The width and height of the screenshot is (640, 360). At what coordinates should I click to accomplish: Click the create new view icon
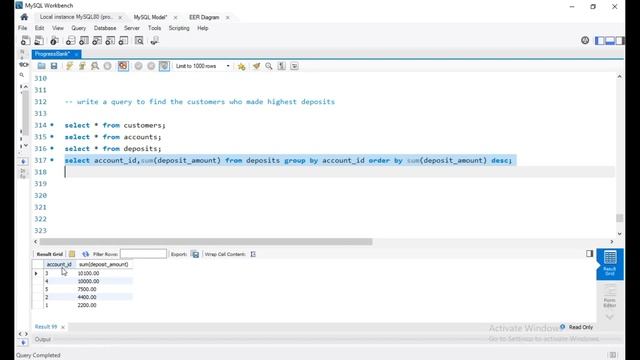click(97, 40)
